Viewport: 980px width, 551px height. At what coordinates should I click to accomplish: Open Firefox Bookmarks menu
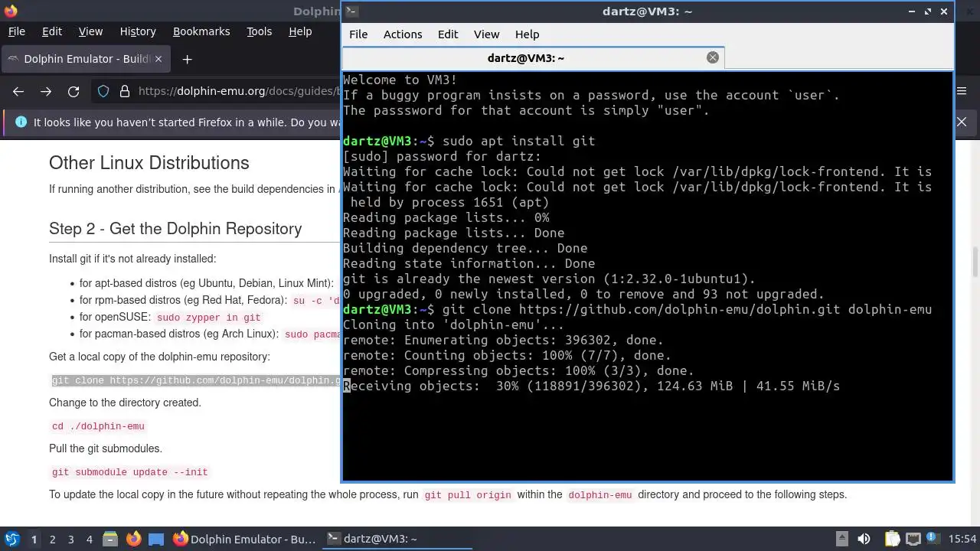point(201,31)
